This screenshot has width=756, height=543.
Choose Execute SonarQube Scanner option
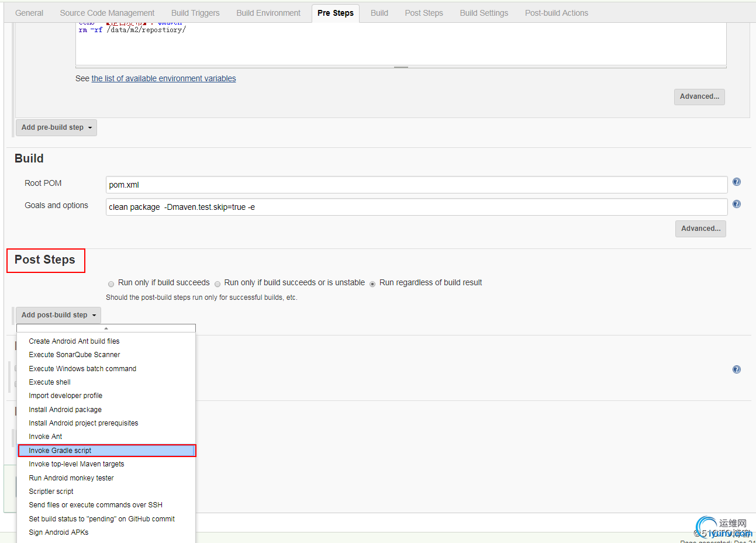click(106, 355)
